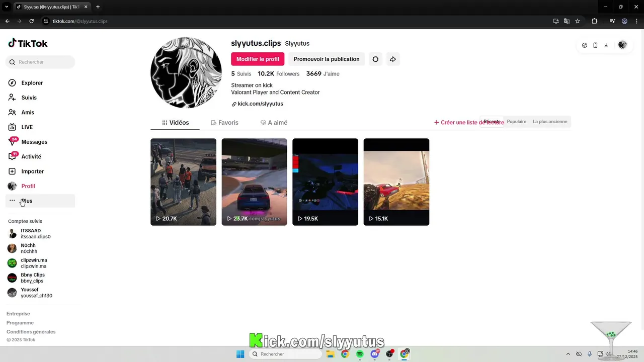The image size is (644, 362).
Task: Click the TikTok search field
Action: [x=40, y=62]
